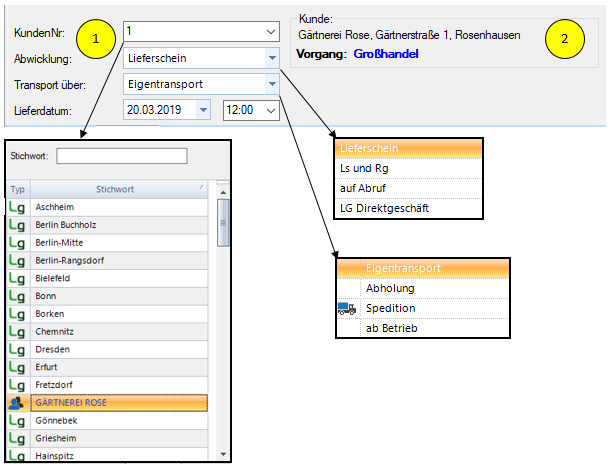Image resolution: width=615 pixels, height=470 pixels.
Task: Expand the Transport über dropdown
Action: 271,84
